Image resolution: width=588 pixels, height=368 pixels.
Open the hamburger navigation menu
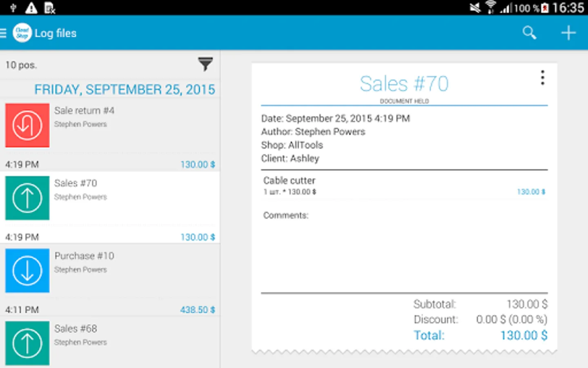click(x=4, y=33)
